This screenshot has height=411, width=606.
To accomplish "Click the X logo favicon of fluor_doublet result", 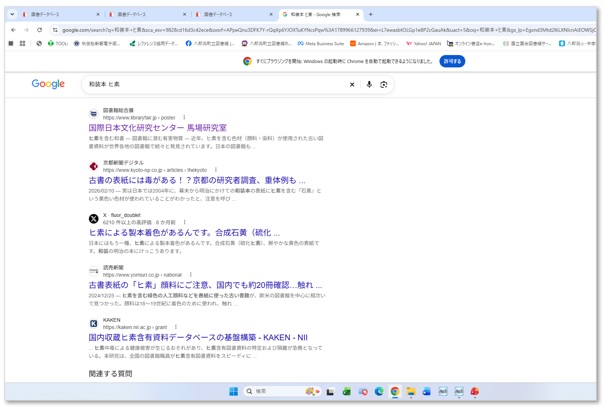I will 94,219.
